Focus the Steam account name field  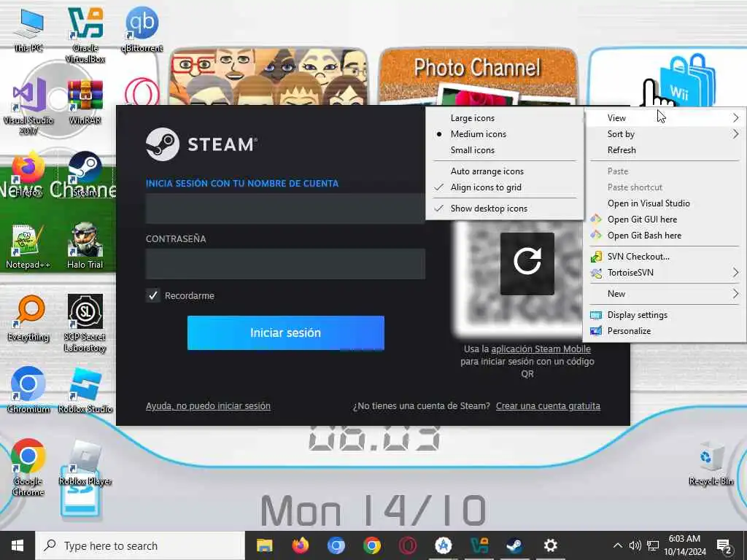[x=286, y=208]
